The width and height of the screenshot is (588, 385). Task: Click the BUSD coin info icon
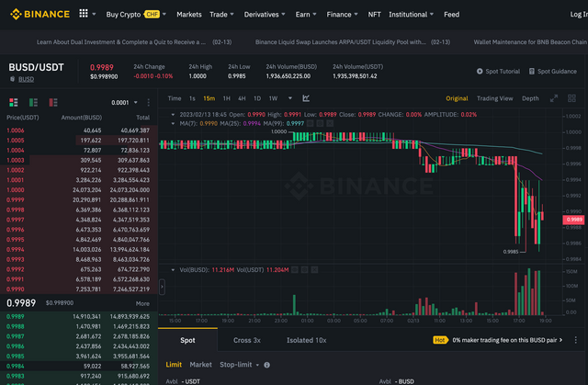[12, 79]
